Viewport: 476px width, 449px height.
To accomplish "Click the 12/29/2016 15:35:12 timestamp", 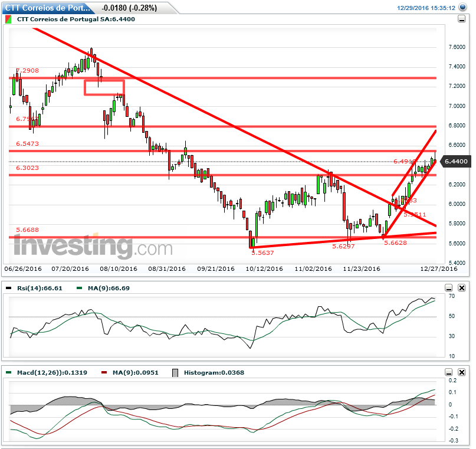I will [x=426, y=8].
